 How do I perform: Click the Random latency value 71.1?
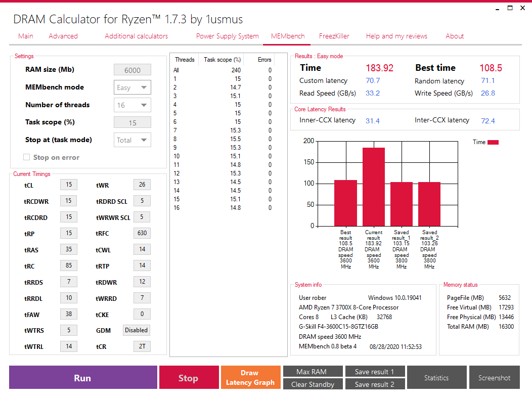tap(488, 81)
